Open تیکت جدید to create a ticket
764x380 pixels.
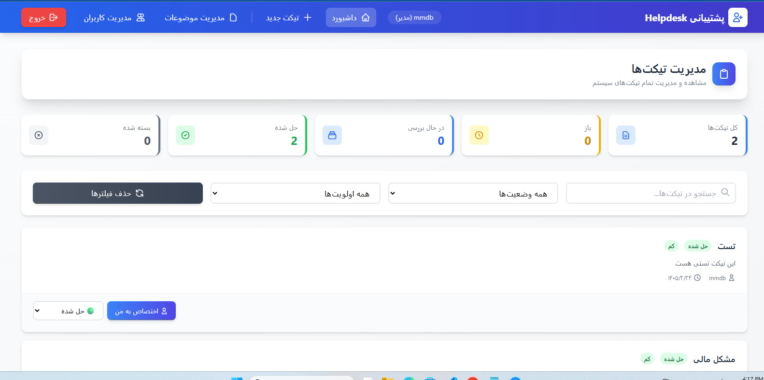pyautogui.click(x=288, y=18)
